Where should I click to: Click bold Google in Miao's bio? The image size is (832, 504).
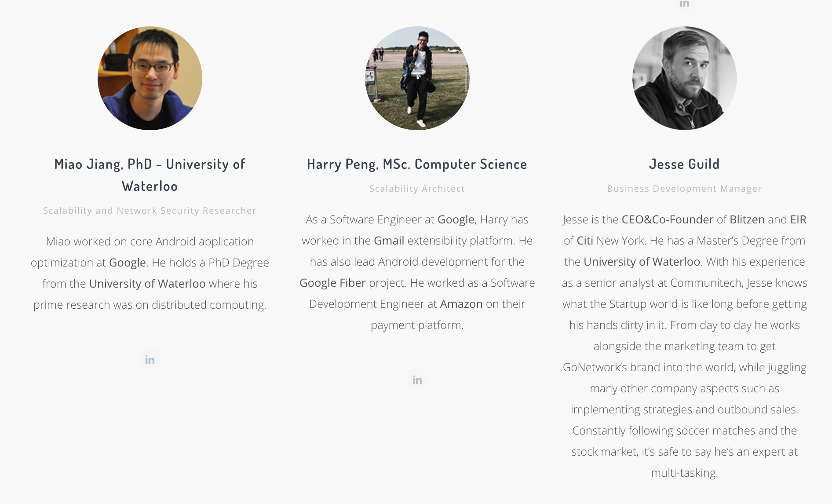[x=128, y=263]
